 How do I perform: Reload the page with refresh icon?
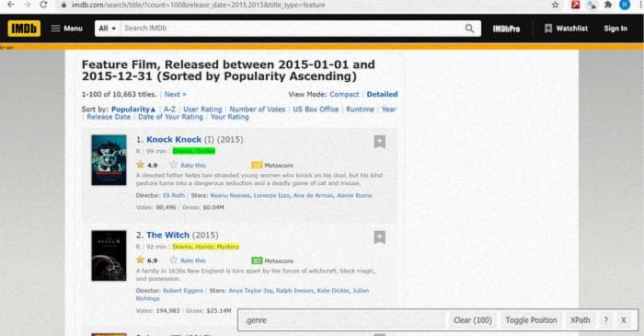point(43,5)
